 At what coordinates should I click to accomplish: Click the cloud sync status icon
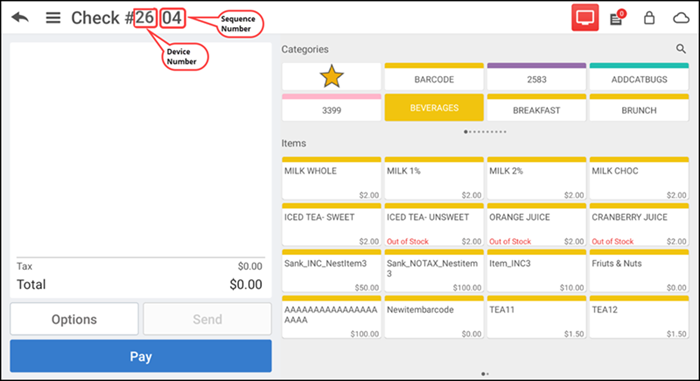[681, 18]
